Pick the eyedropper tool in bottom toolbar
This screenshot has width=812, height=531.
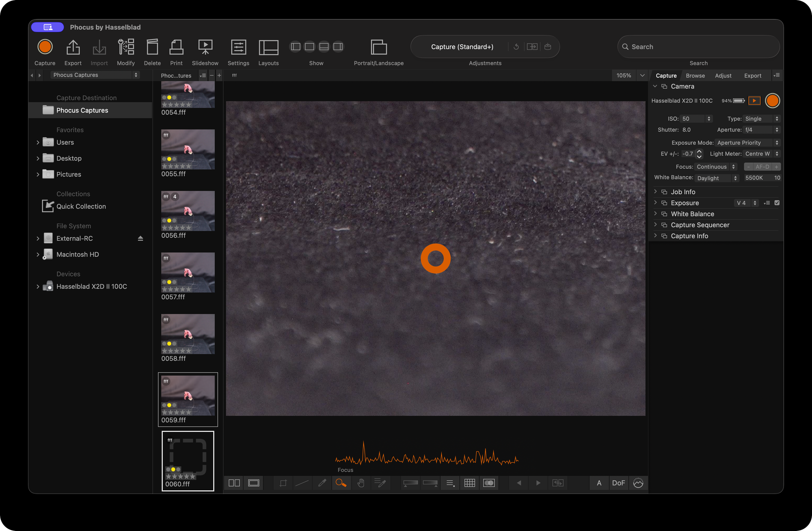click(322, 483)
